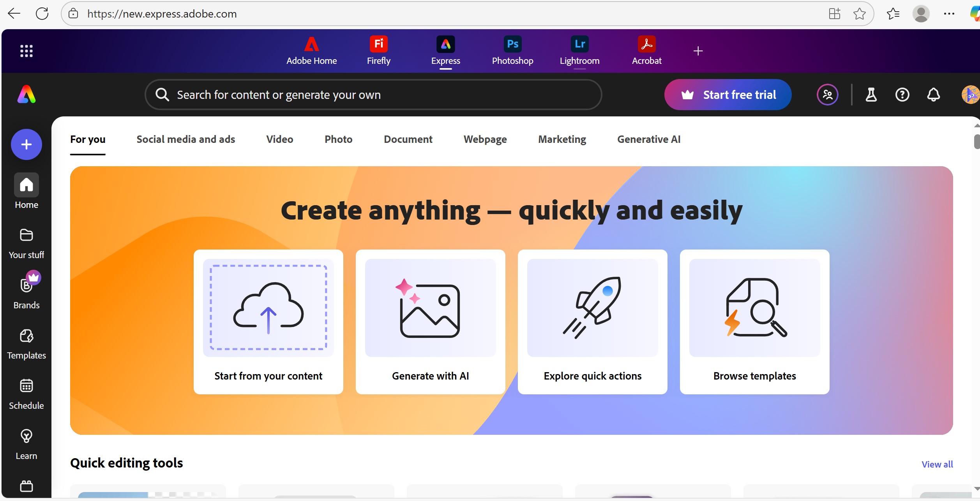Open Photoshop from the app switcher
Screen dimensions: 980x501
(512, 51)
